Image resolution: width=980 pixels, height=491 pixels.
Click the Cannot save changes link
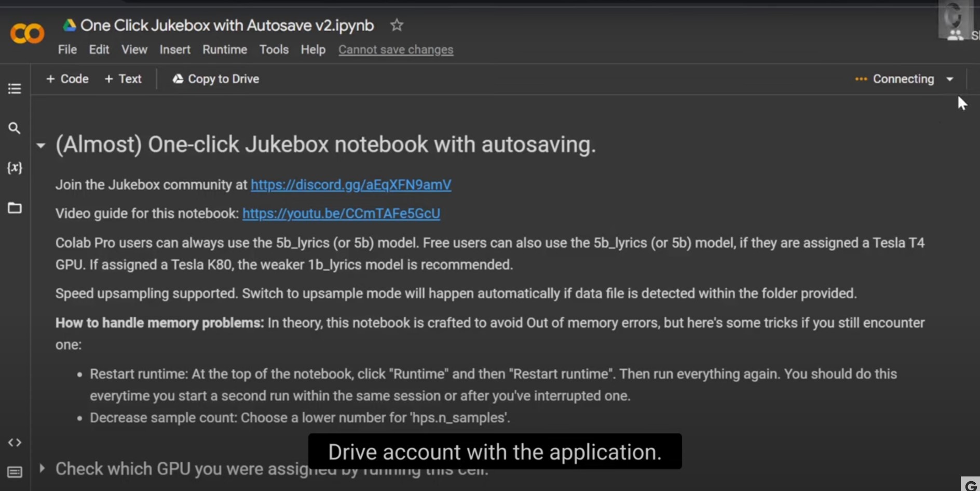(396, 50)
